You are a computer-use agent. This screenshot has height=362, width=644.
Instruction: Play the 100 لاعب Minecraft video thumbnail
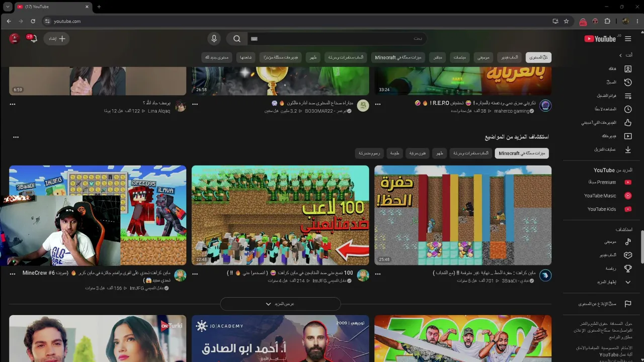point(280,215)
